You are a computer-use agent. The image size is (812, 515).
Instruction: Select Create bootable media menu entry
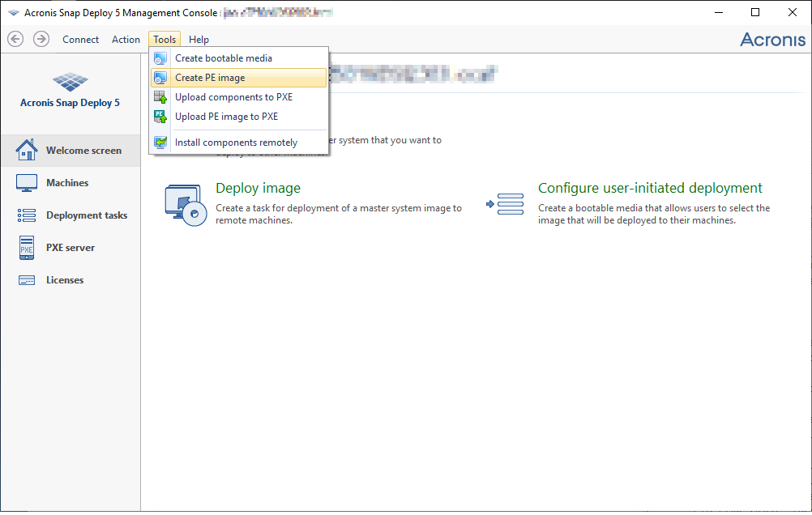(224, 58)
